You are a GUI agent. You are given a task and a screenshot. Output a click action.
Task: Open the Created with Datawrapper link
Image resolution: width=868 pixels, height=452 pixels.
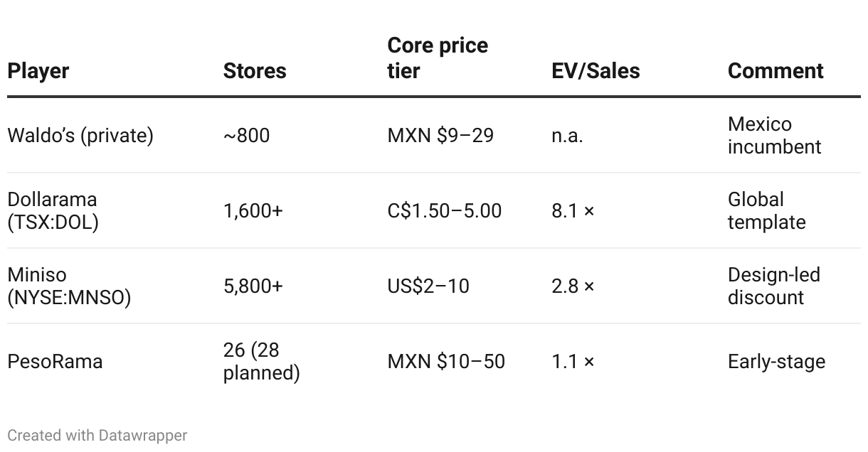[x=97, y=435]
